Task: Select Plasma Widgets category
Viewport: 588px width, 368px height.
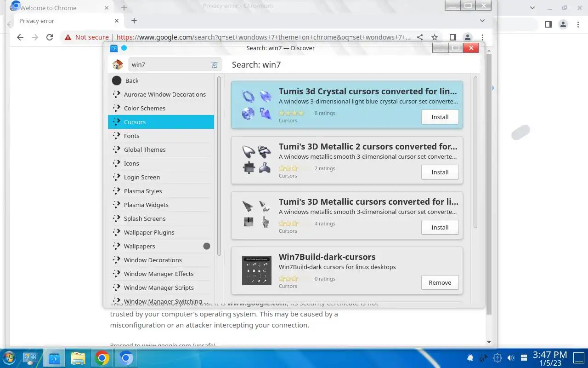Action: pyautogui.click(x=161, y=205)
